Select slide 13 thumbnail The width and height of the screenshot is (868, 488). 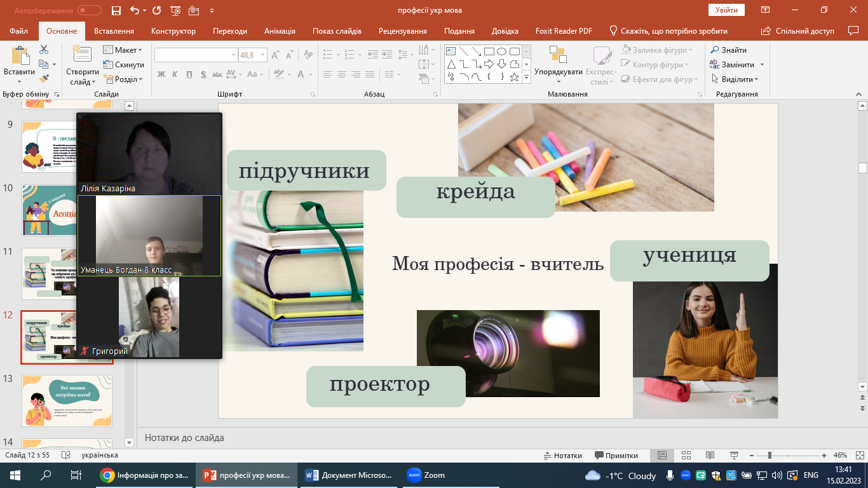(67, 400)
